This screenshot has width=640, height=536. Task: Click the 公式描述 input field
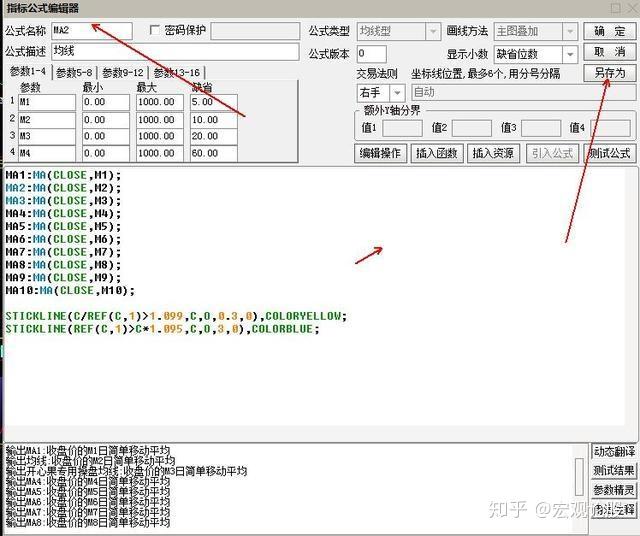pyautogui.click(x=176, y=52)
